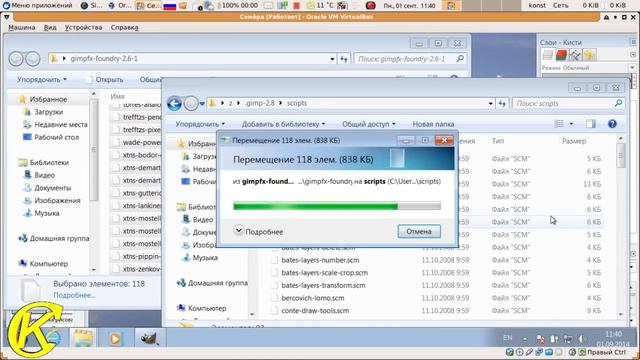Screen dimensions: 640x360
Task: Click refresh button beside scripts address bar
Action: point(502,103)
